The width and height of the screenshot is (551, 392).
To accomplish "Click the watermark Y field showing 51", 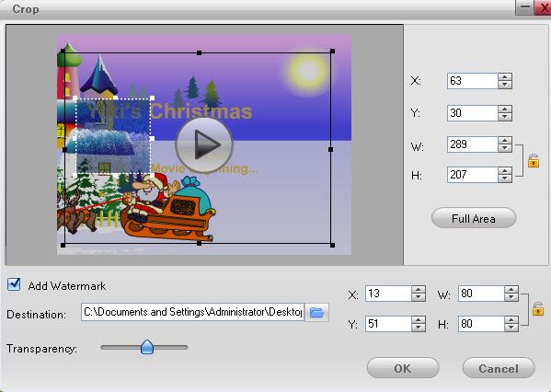I will click(x=388, y=324).
